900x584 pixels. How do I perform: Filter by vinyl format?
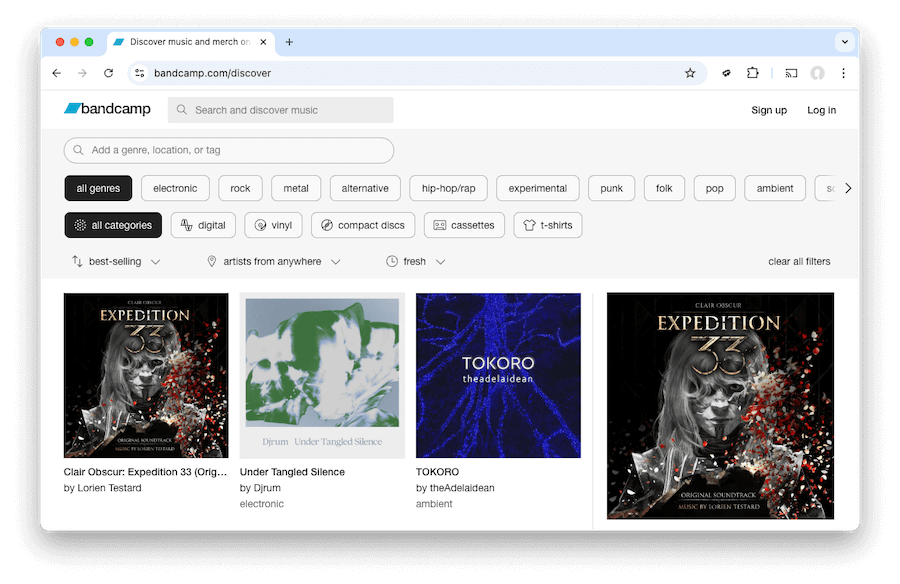point(273,225)
